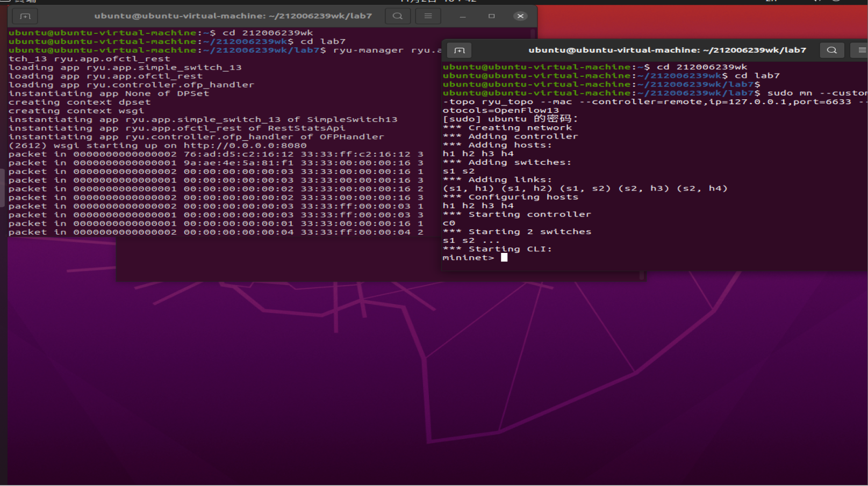Click the text "OFPHandler" in the left terminal

tap(352, 137)
